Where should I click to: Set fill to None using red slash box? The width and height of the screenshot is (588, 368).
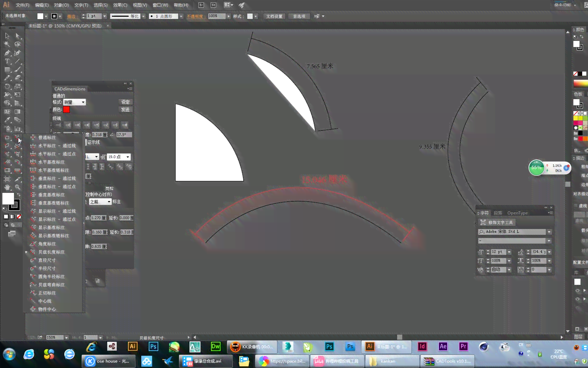click(x=19, y=216)
